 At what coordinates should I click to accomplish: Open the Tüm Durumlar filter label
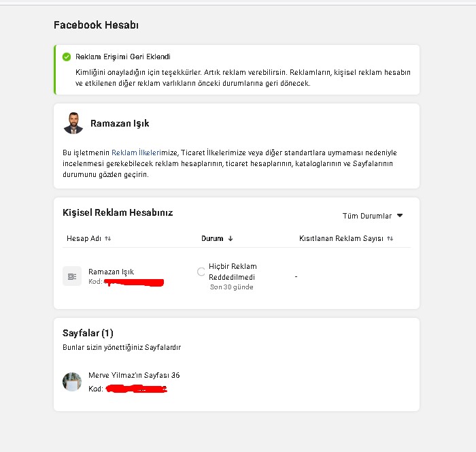[367, 216]
